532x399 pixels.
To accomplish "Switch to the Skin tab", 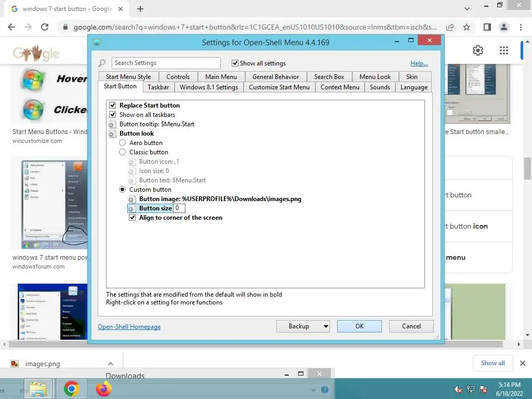I will tap(412, 77).
